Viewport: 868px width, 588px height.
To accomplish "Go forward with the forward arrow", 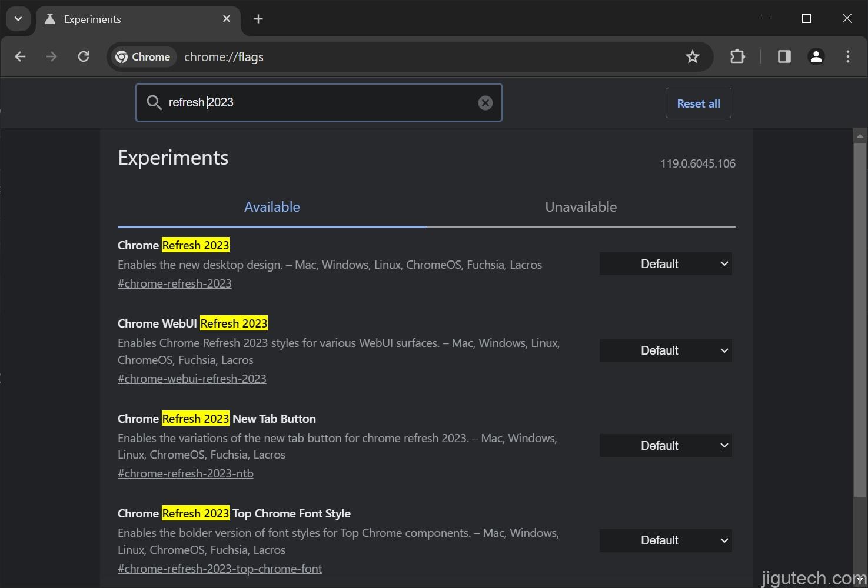I will 52,56.
